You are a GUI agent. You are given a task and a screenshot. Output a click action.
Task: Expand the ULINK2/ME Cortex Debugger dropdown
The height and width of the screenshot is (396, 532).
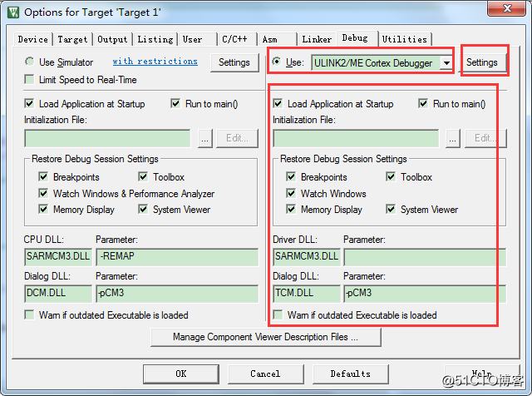(x=446, y=63)
